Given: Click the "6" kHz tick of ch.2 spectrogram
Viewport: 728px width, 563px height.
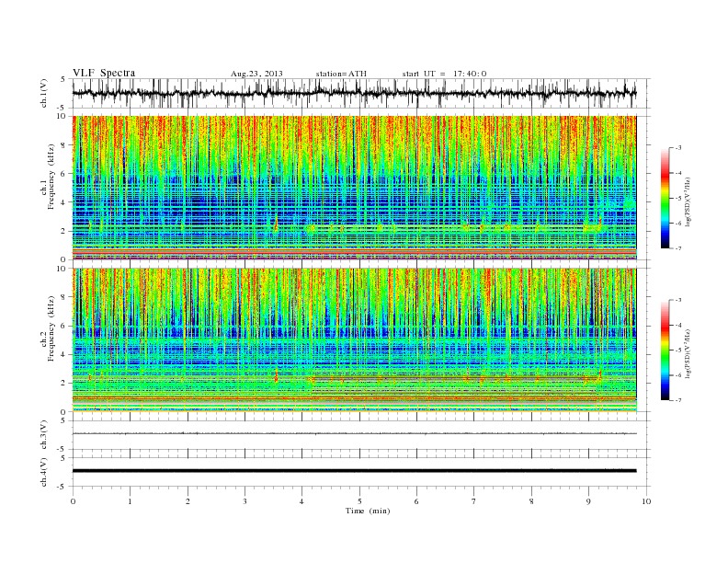Looking at the screenshot, I should [x=64, y=326].
